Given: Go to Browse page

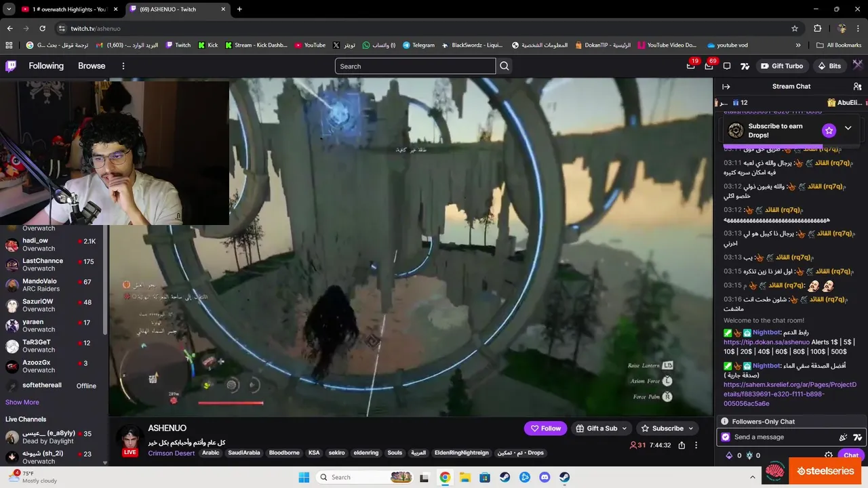Looking at the screenshot, I should click(x=92, y=66).
